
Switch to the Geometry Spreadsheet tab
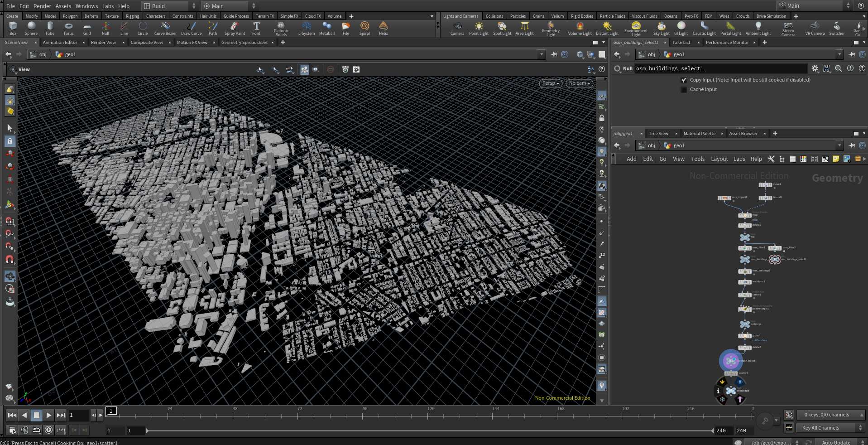tap(244, 43)
